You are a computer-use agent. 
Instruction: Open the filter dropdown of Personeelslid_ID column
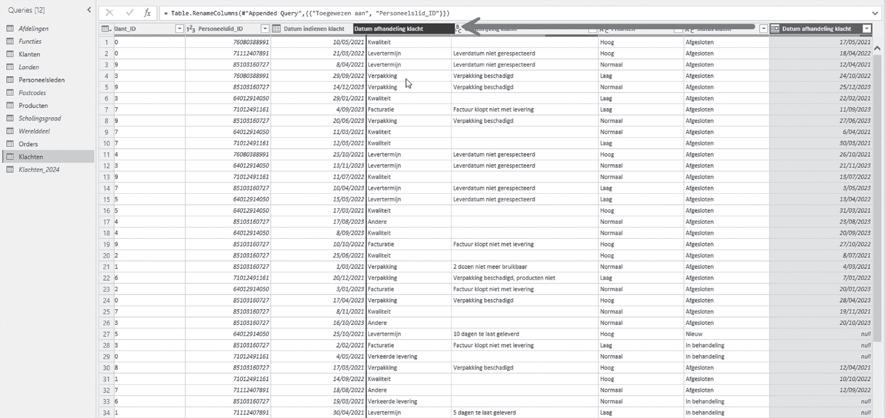click(x=264, y=28)
